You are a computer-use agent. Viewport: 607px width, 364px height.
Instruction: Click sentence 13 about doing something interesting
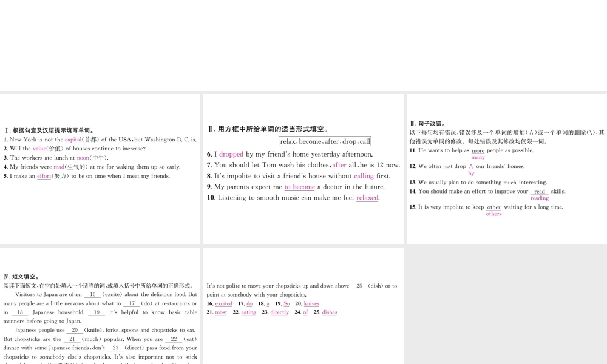tap(478, 182)
